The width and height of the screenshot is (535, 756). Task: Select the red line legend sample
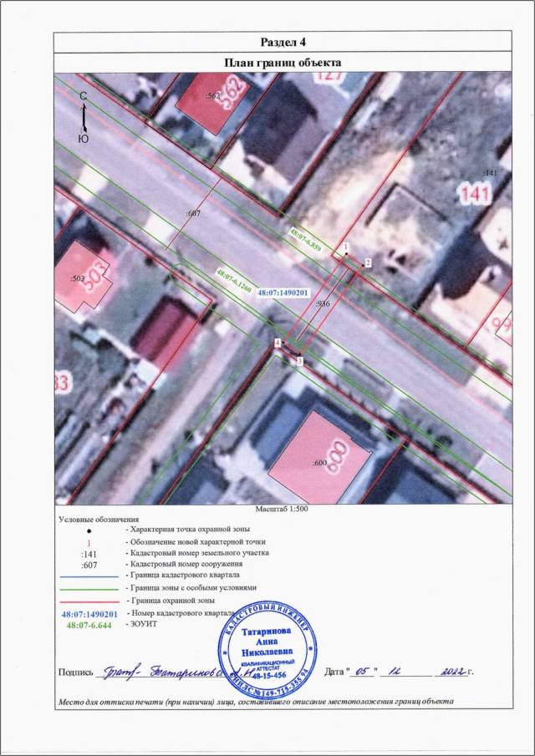89,601
